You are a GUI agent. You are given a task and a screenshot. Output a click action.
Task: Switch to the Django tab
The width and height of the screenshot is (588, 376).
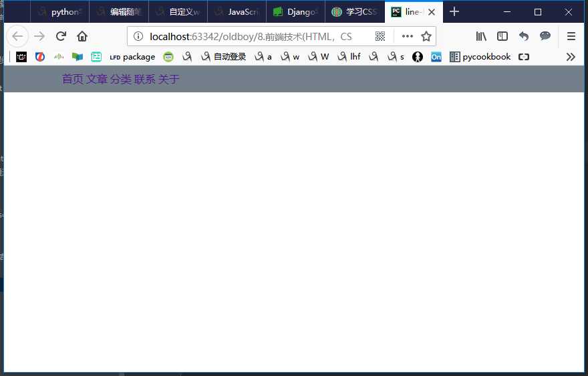296,12
